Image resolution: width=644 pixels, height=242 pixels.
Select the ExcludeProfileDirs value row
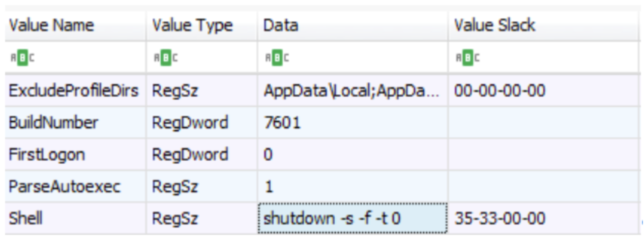(x=321, y=92)
